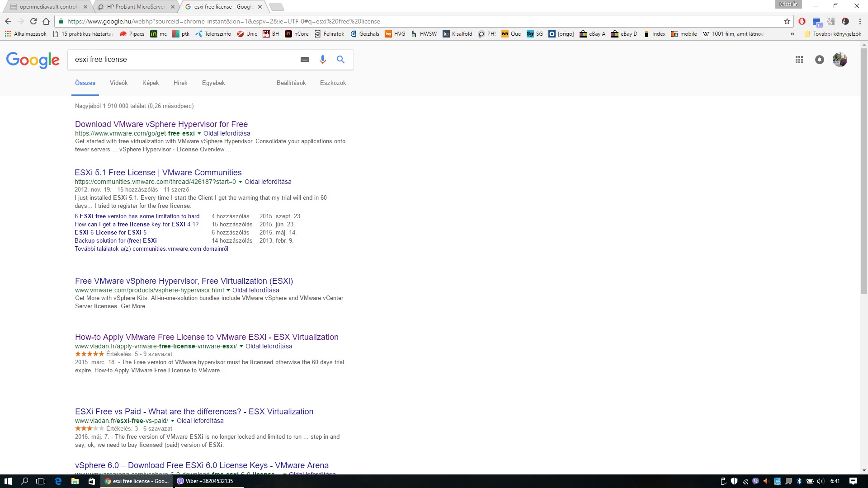This screenshot has height=488, width=868.
Task: Open Beállítások settings menu
Action: click(291, 83)
